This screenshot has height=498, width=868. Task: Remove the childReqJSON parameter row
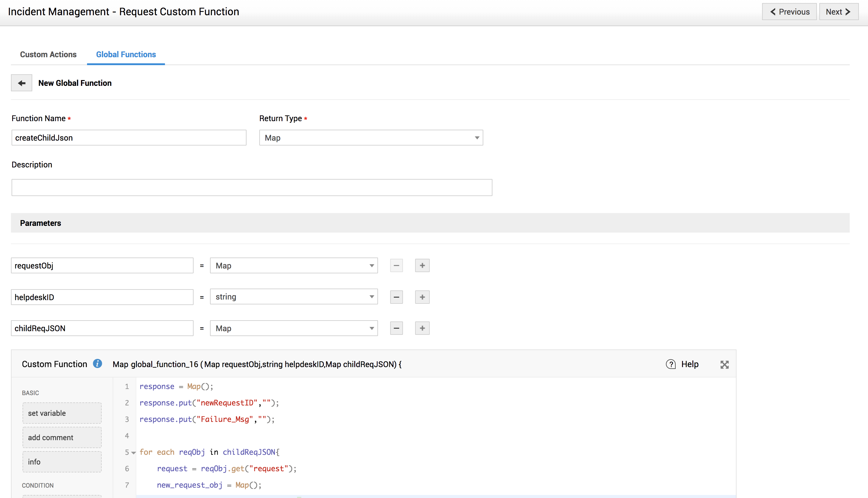point(396,328)
